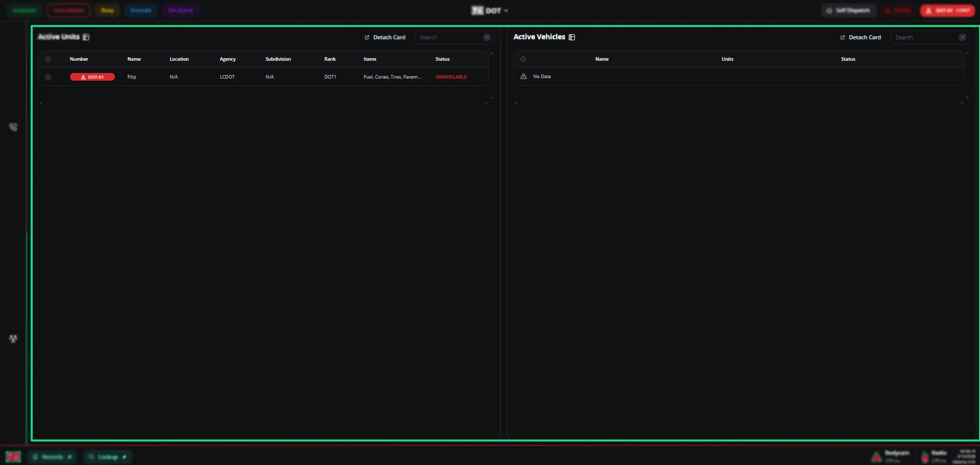Click the Active Units right scroll arrow

[x=486, y=103]
